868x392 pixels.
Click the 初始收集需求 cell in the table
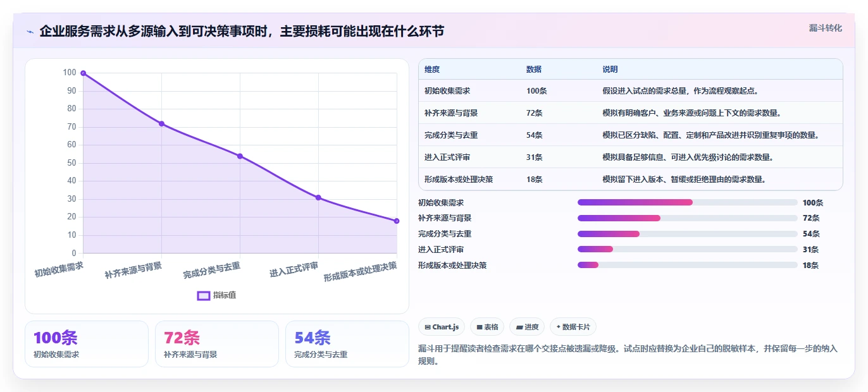(447, 91)
